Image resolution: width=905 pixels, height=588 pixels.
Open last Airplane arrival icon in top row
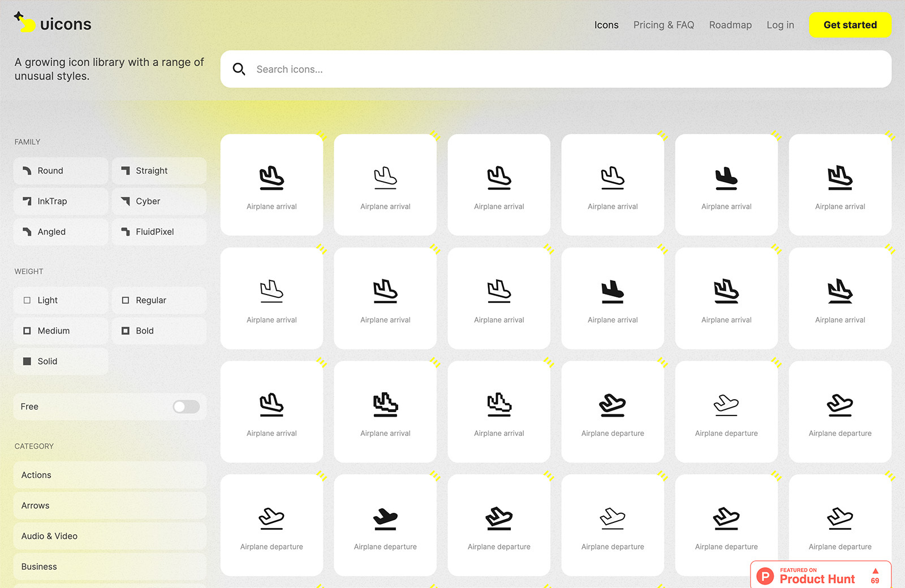[840, 185]
